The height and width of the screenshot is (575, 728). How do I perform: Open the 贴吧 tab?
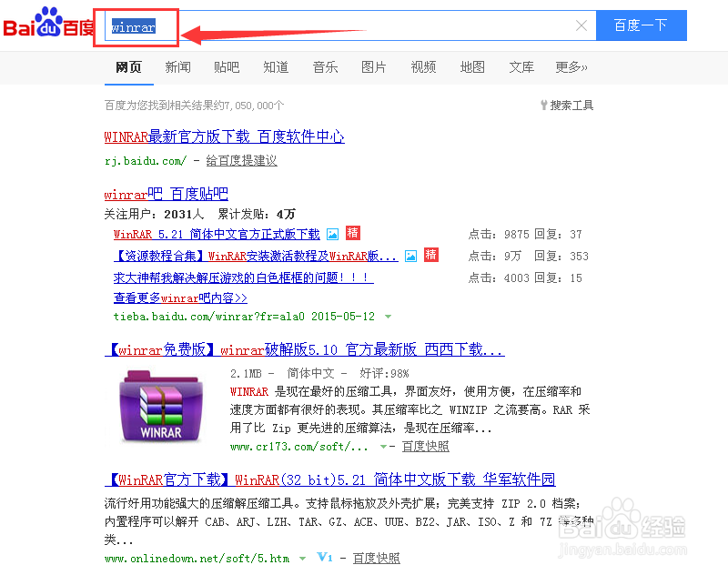point(227,67)
